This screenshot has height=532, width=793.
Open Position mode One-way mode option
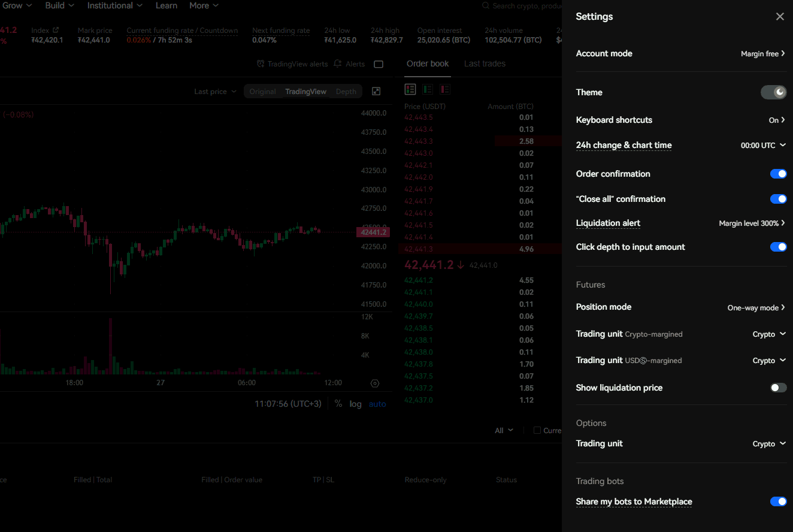(x=756, y=307)
